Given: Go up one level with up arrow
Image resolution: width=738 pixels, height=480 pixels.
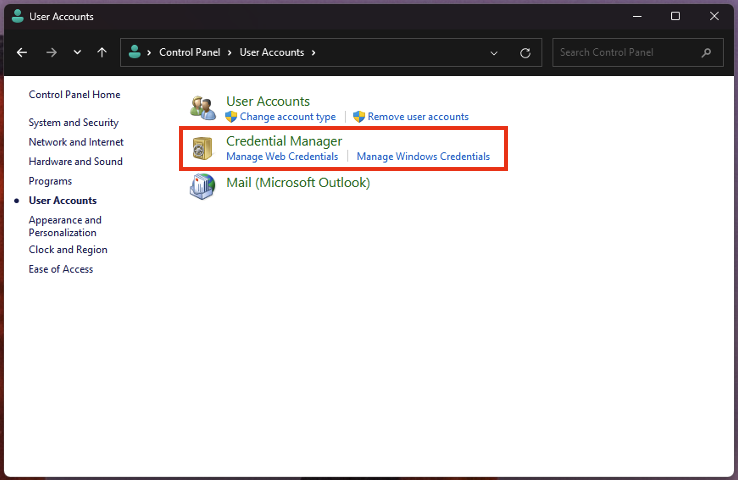Looking at the screenshot, I should tap(102, 52).
